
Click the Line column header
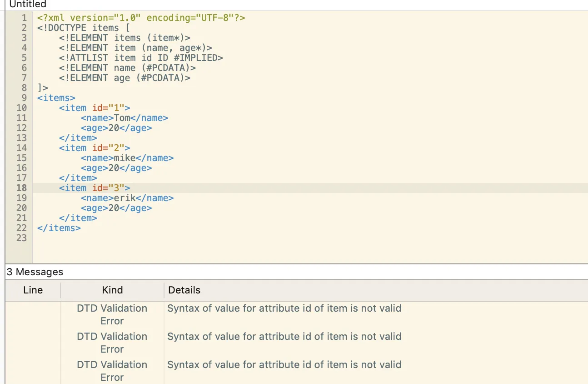tap(33, 290)
